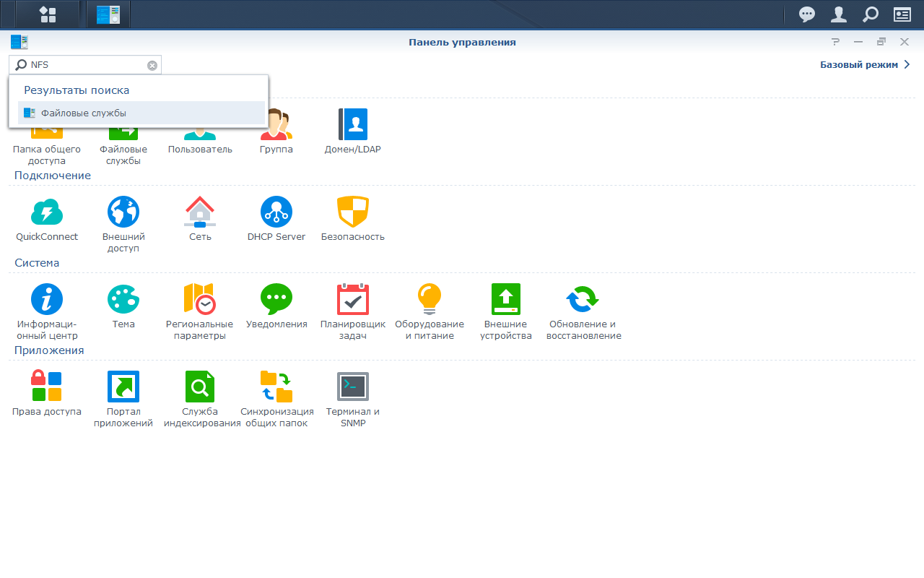The width and height of the screenshot is (924, 578).
Task: Open the taskbar search magnifier
Action: tap(871, 14)
